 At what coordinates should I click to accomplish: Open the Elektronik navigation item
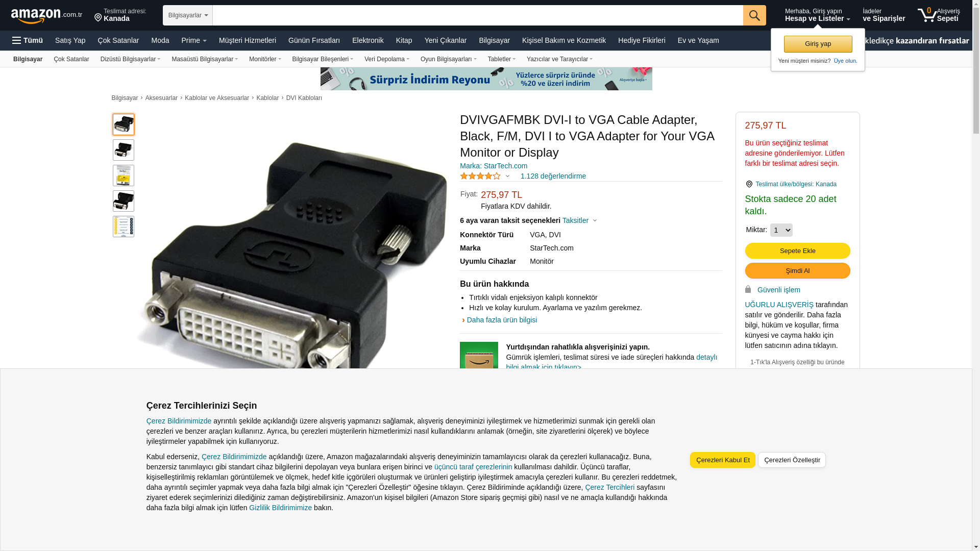point(368,40)
